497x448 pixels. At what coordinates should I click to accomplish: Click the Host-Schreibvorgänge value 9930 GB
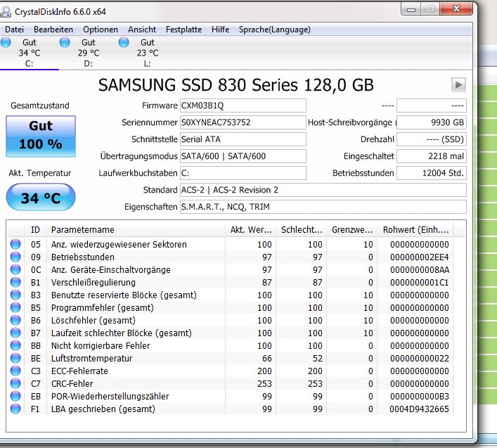coord(432,122)
